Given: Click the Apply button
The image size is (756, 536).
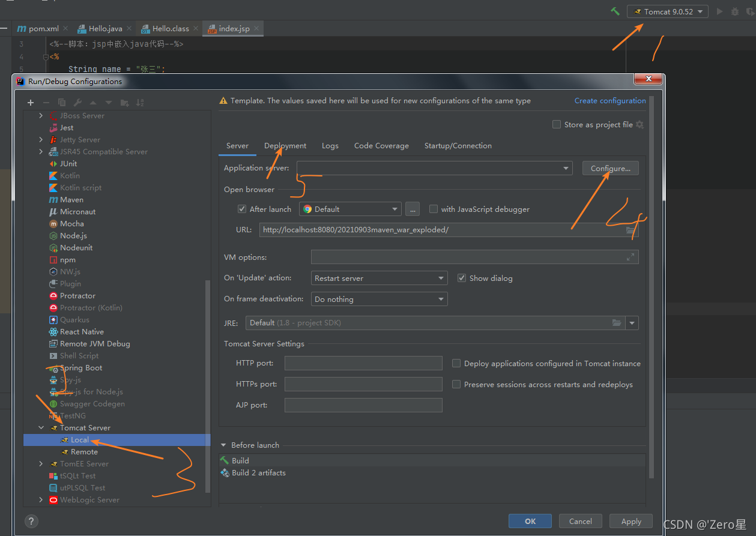Looking at the screenshot, I should click(x=631, y=521).
